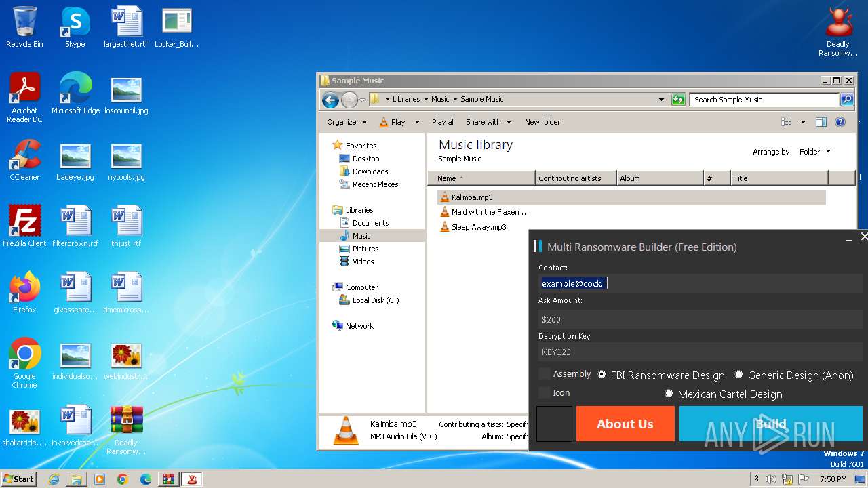The image size is (868, 488).
Task: Click the refresh button beside address bar
Action: pyautogui.click(x=678, y=100)
